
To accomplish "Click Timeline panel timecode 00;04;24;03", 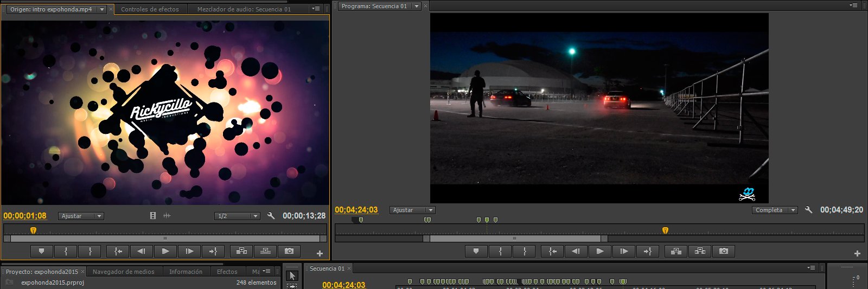I will (344, 285).
